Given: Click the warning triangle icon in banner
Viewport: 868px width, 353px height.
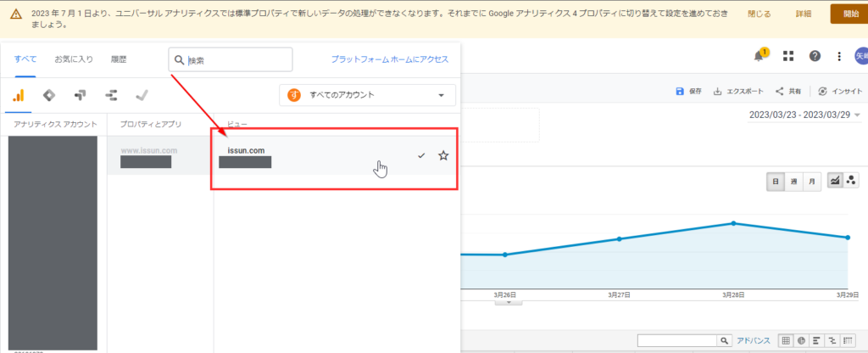Looking at the screenshot, I should coord(17,14).
